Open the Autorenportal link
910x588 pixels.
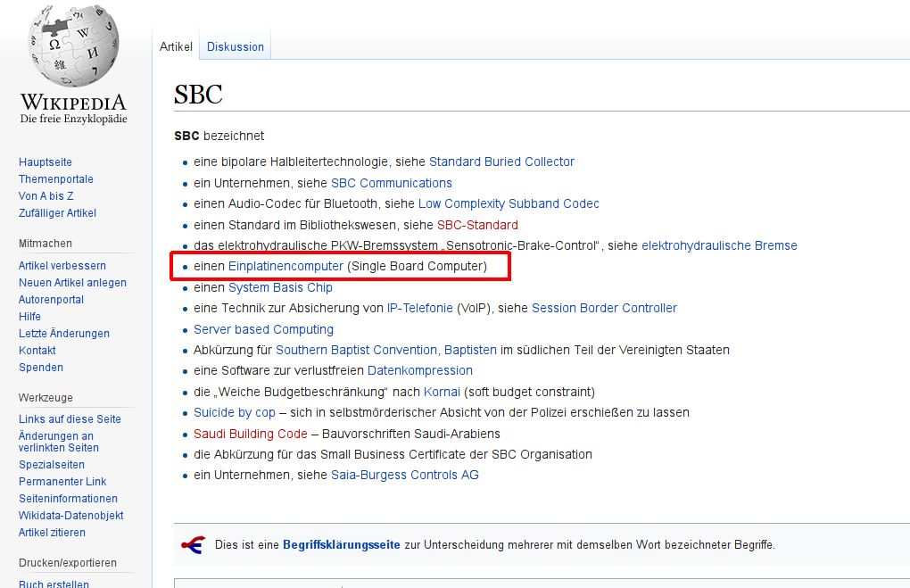[x=51, y=299]
